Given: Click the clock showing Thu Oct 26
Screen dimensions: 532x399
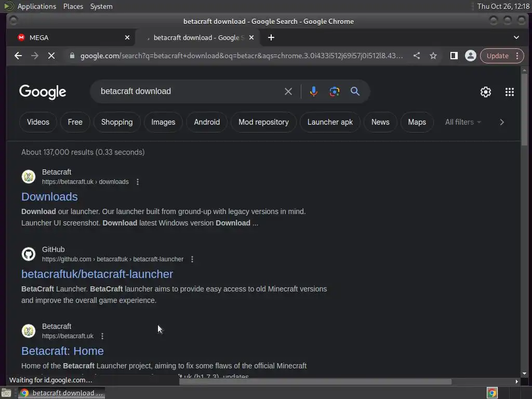Looking at the screenshot, I should coord(503,6).
